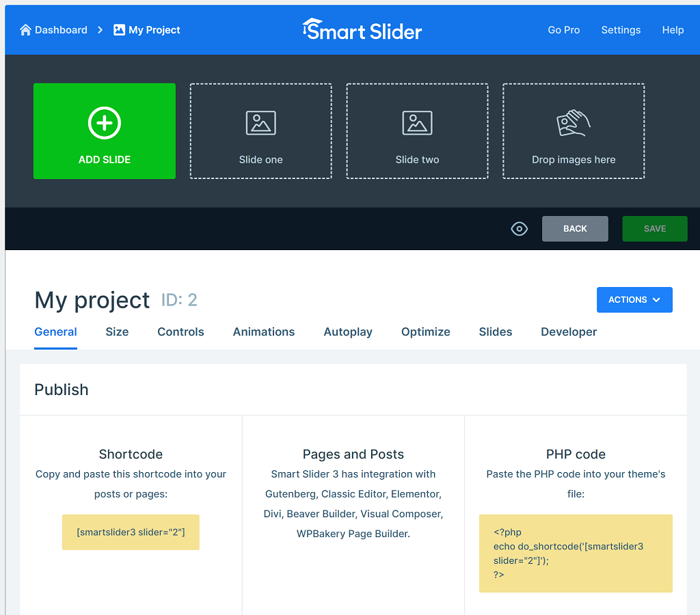Open the Controls tab
The image size is (700, 615).
(x=180, y=332)
